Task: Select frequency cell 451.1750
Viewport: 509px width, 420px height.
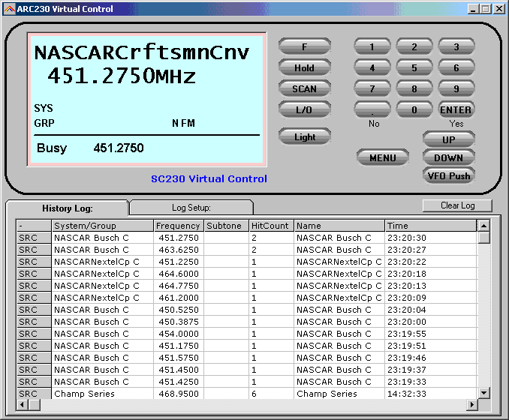Action: click(179, 346)
